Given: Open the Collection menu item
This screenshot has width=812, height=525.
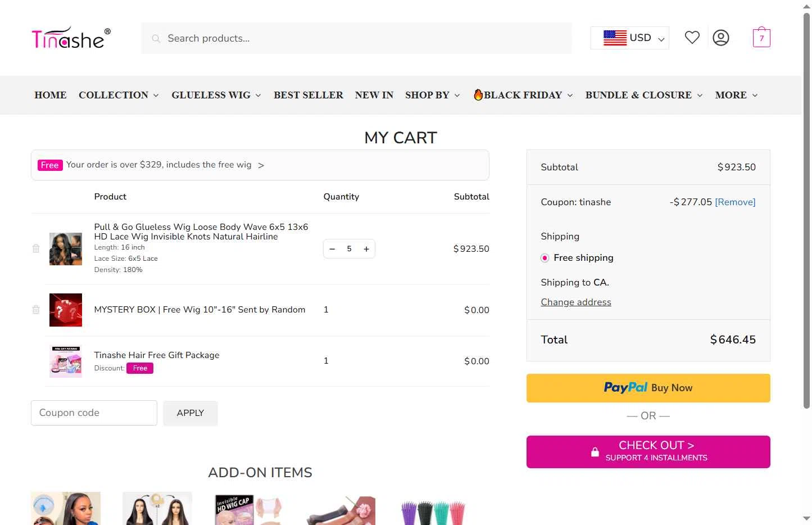Looking at the screenshot, I should (114, 95).
